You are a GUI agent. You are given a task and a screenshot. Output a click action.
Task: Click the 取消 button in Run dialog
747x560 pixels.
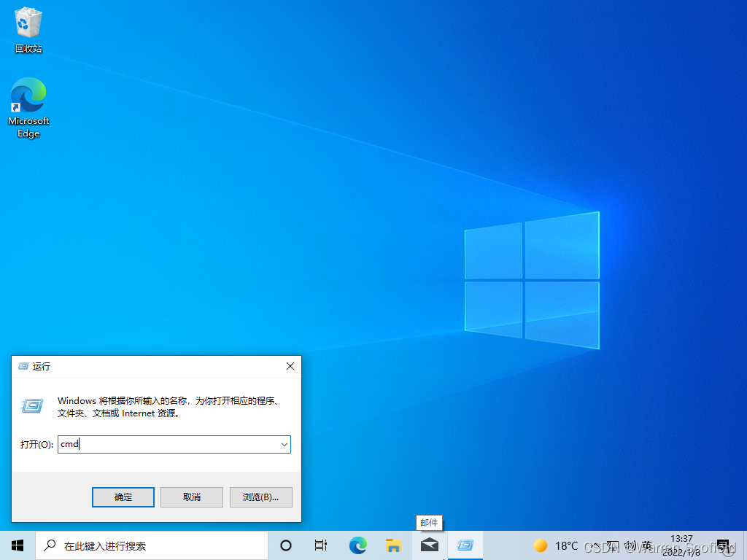click(x=192, y=497)
